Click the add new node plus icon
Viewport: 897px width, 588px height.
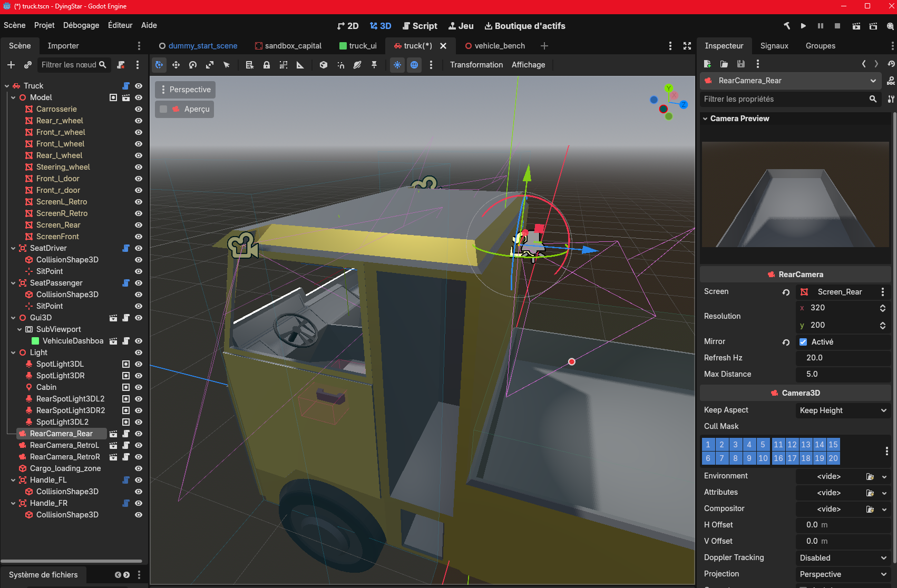tap(11, 65)
